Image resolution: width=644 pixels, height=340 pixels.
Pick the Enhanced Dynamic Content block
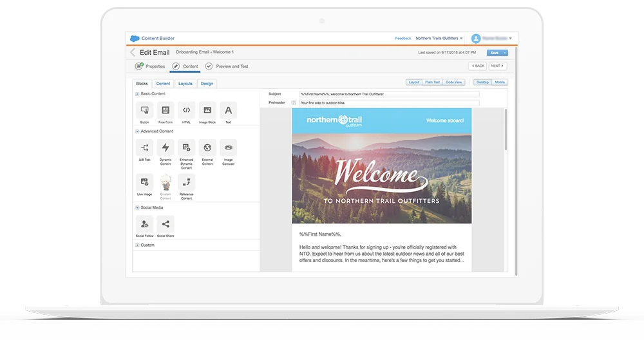point(187,147)
